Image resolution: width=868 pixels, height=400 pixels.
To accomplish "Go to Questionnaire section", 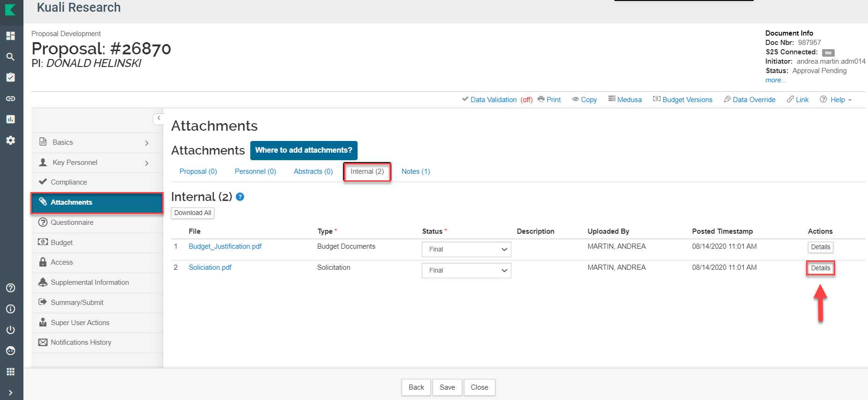I will pos(97,222).
